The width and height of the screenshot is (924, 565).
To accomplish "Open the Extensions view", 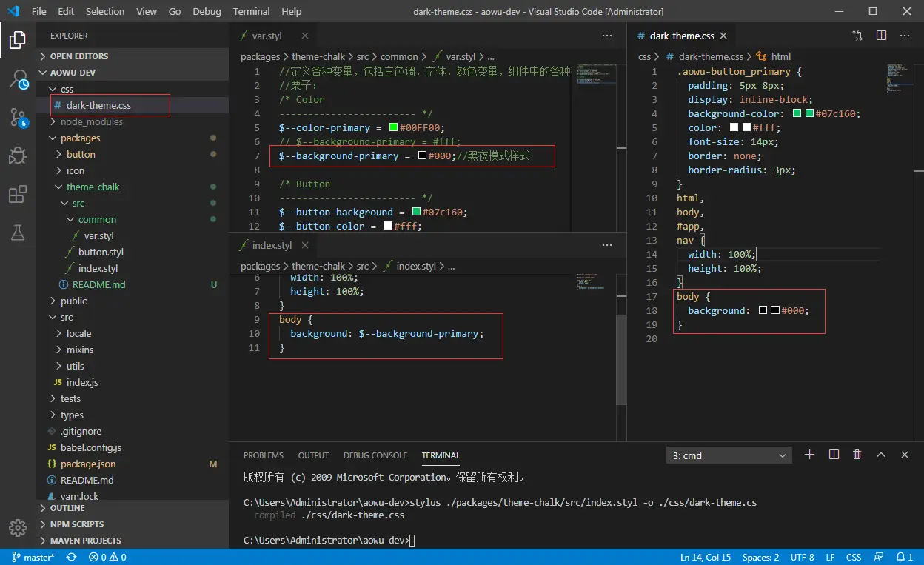I will tap(18, 194).
